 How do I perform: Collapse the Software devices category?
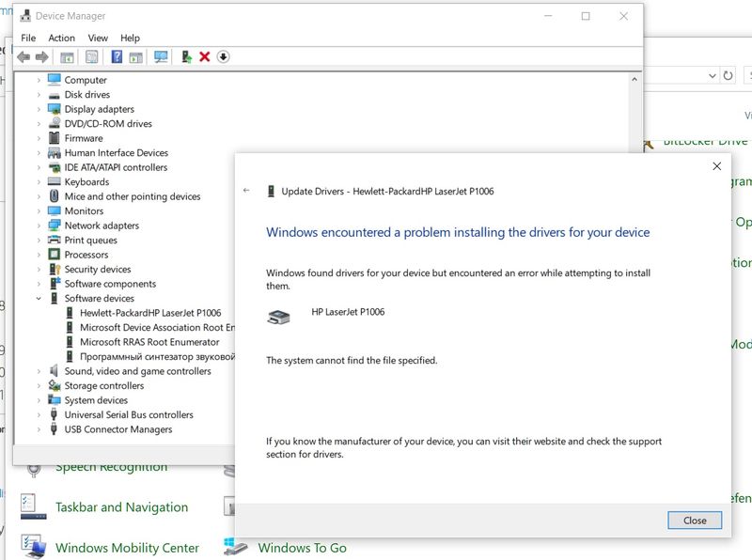coord(39,298)
